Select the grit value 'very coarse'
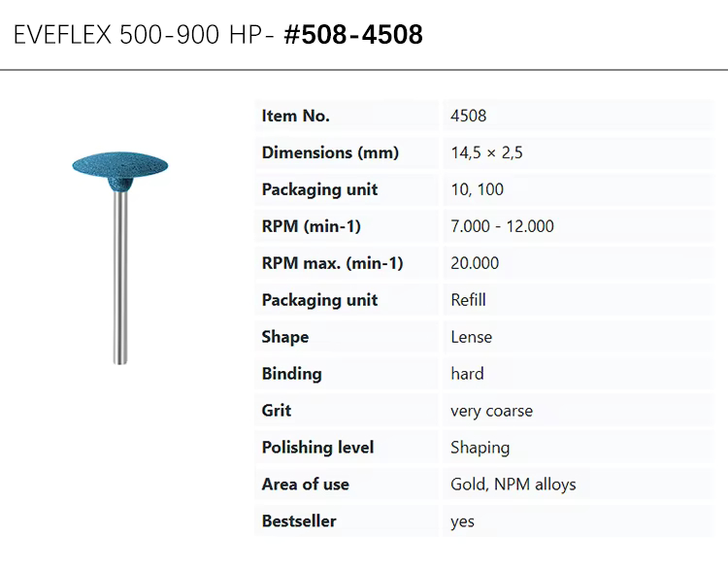Viewport: 728px width, 570px height. pos(492,411)
